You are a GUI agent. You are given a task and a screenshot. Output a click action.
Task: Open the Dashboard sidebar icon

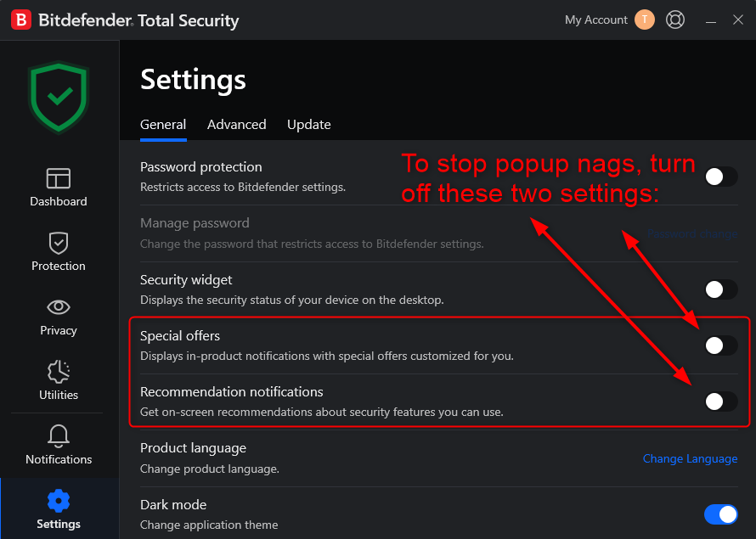point(59,188)
